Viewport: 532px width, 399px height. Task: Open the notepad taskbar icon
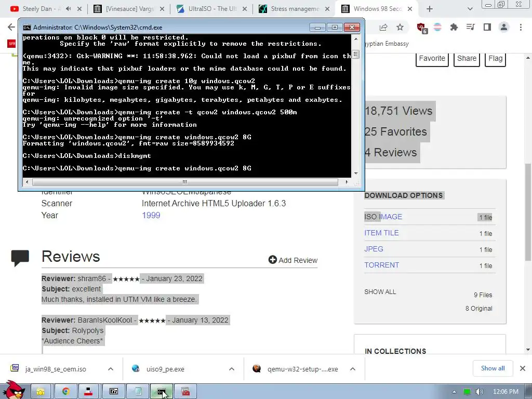[138, 392]
